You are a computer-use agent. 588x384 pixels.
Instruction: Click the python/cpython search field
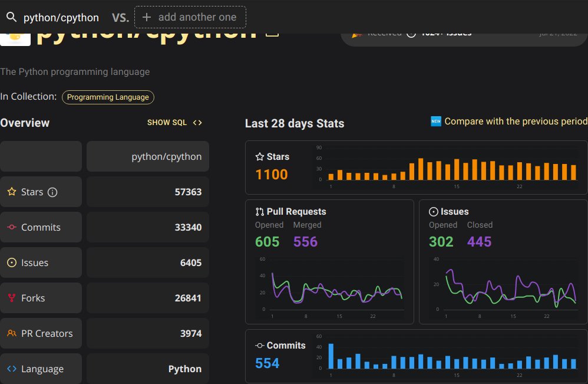pyautogui.click(x=61, y=17)
